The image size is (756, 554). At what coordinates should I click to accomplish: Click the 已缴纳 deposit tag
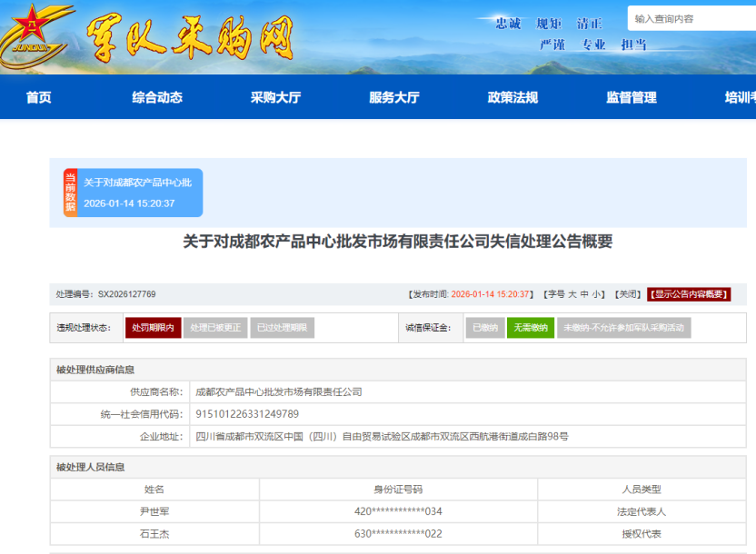[484, 328]
